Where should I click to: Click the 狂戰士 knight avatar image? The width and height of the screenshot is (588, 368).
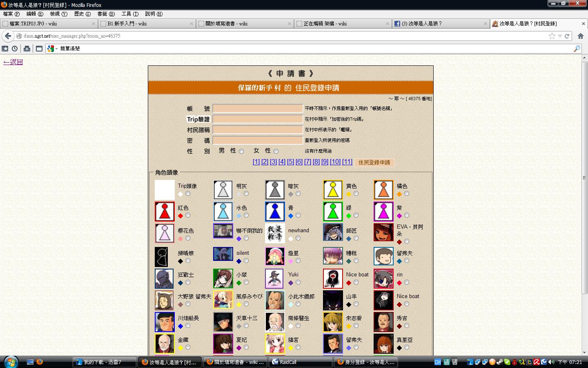pyautogui.click(x=165, y=279)
